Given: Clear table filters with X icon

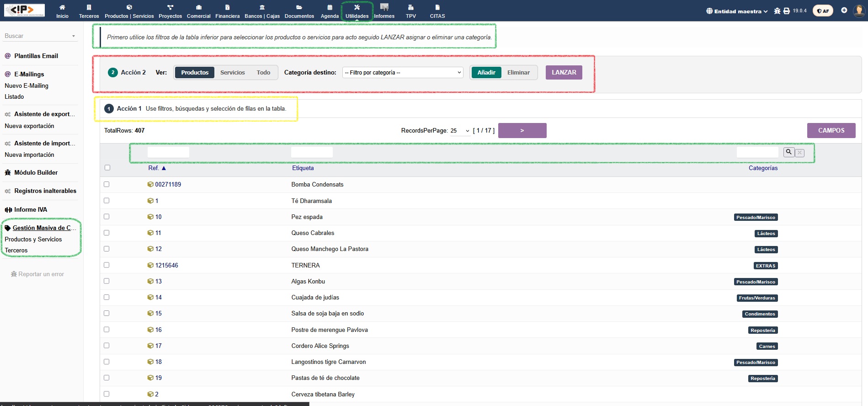Looking at the screenshot, I should click(x=800, y=153).
